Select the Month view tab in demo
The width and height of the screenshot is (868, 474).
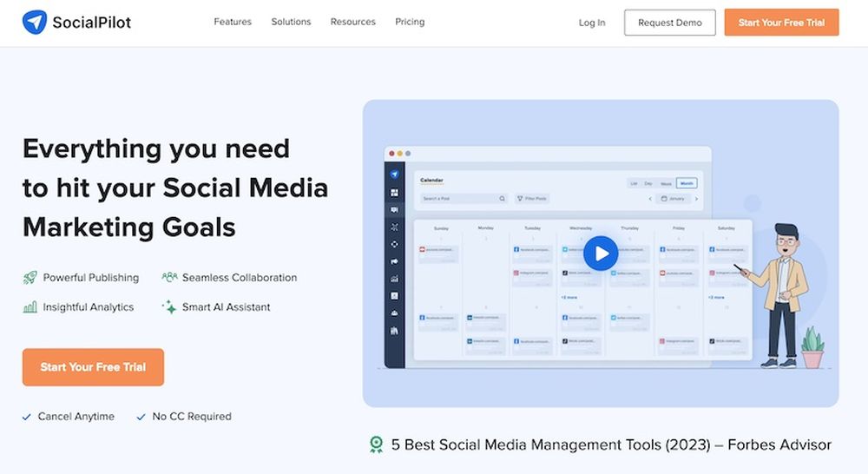tap(687, 183)
